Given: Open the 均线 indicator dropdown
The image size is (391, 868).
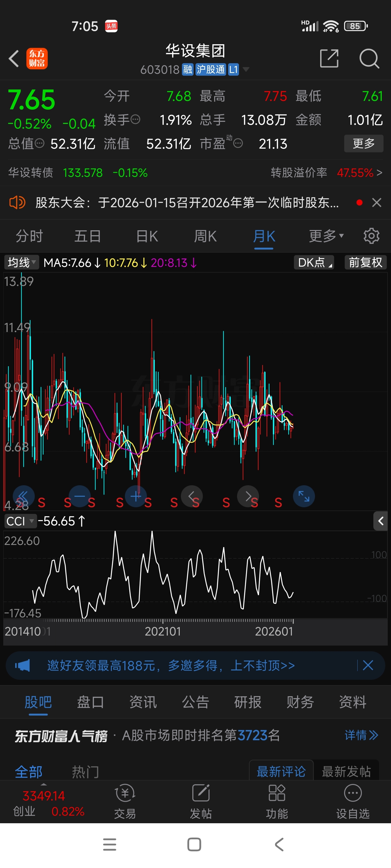Looking at the screenshot, I should (22, 262).
